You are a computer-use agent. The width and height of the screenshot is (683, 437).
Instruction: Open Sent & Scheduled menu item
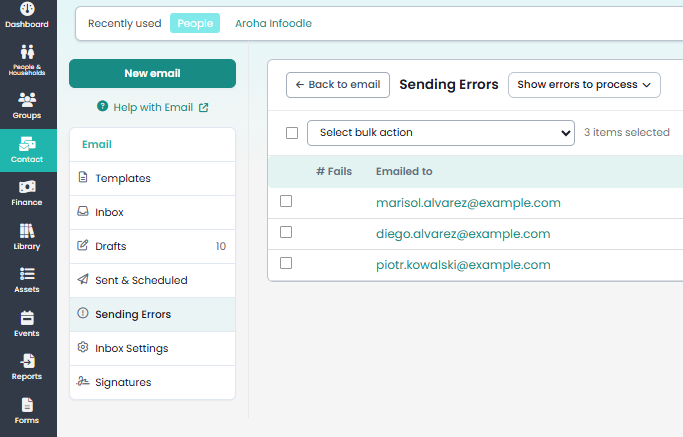click(152, 280)
